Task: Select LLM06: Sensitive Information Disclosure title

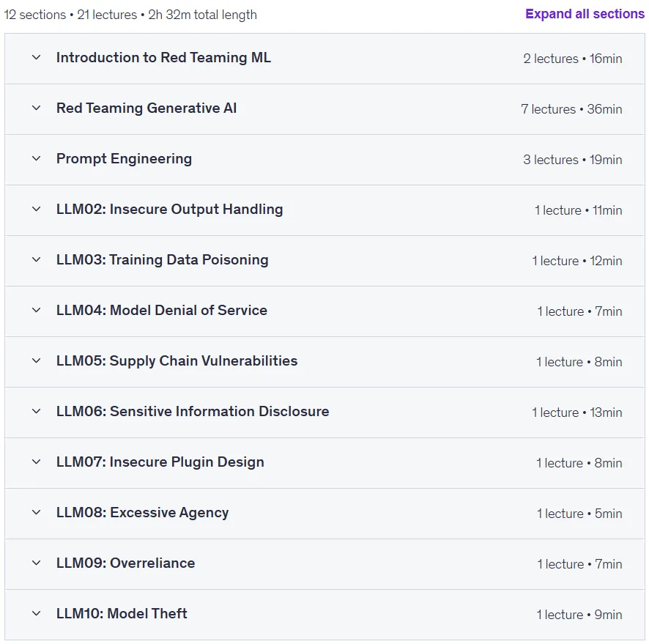Action: tap(193, 412)
